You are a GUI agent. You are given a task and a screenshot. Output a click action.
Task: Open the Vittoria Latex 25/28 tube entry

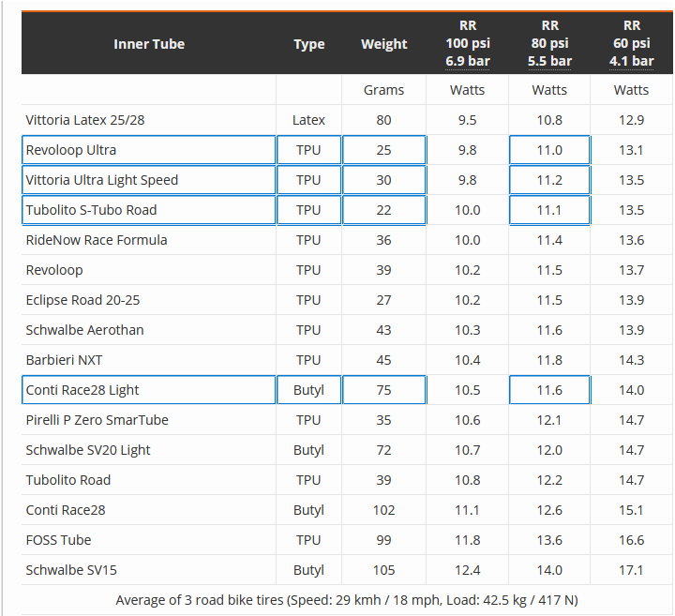coord(85,120)
